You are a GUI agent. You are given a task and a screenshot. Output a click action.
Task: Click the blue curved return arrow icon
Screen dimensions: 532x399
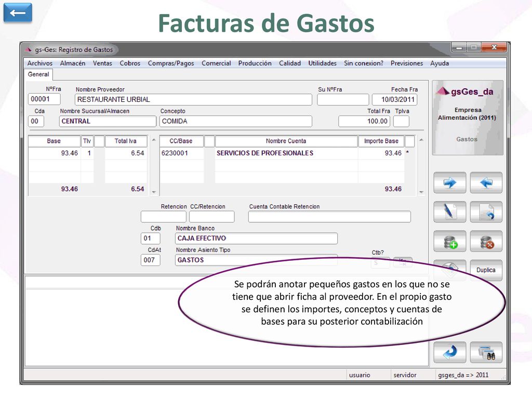point(449,352)
